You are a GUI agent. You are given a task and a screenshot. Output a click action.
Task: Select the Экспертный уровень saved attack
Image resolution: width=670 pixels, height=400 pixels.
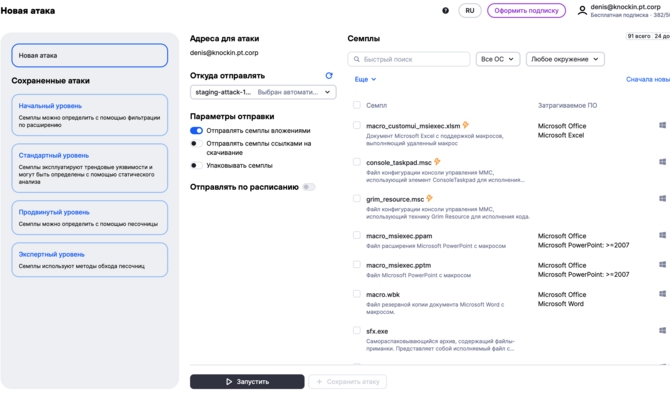pos(89,260)
